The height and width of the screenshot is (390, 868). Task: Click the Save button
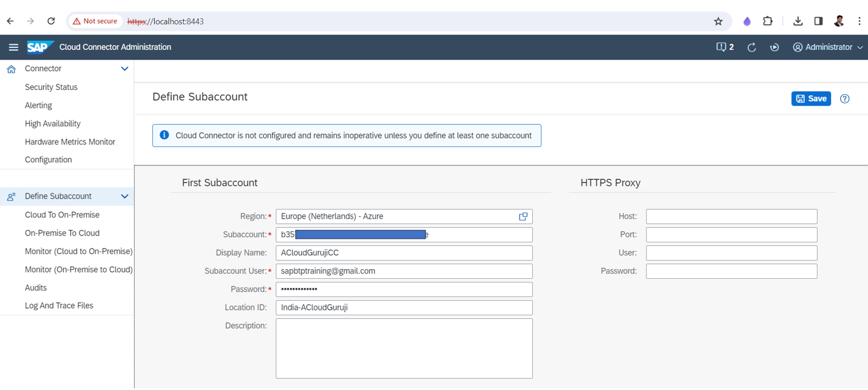pos(811,99)
